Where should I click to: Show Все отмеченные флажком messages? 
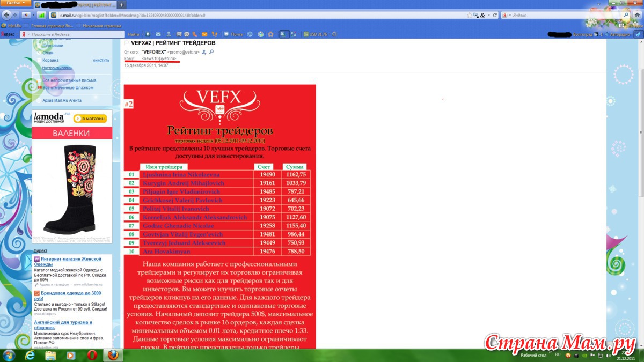68,87
